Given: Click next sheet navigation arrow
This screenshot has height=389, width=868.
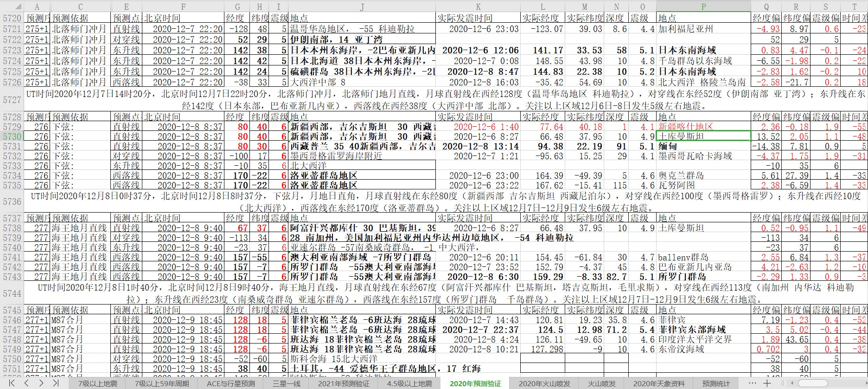Looking at the screenshot, I should click(x=41, y=383).
